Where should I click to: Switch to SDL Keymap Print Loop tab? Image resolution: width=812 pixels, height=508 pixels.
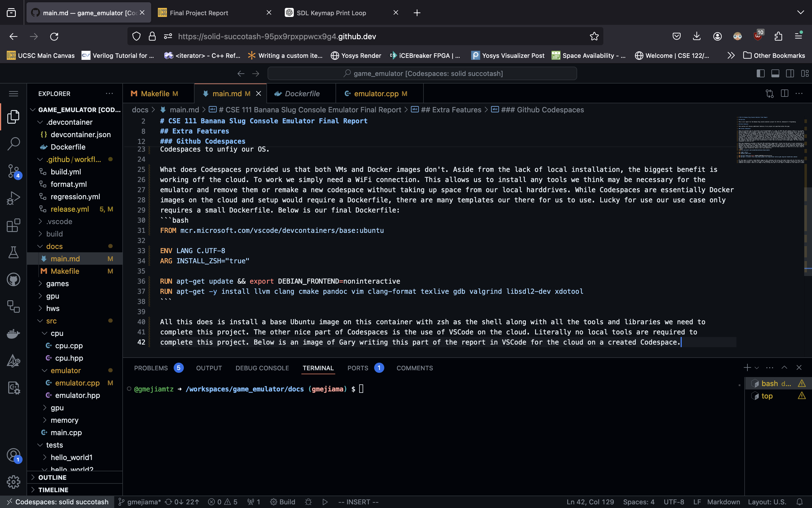[x=342, y=13]
